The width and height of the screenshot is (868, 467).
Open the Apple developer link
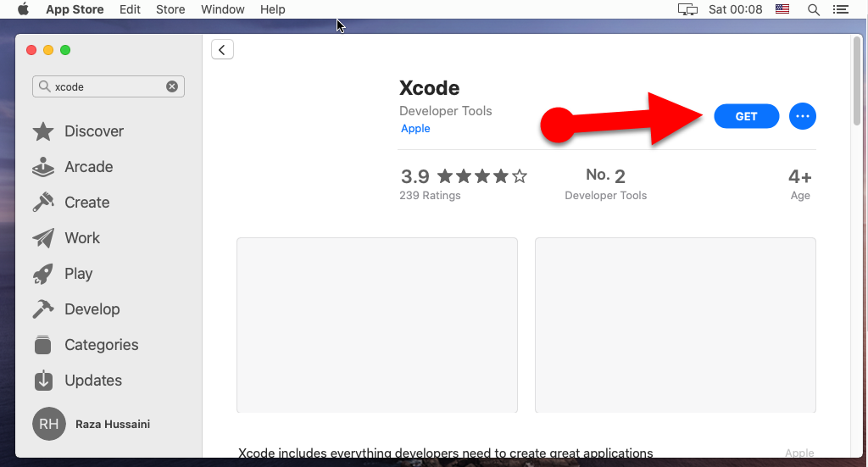pos(415,128)
